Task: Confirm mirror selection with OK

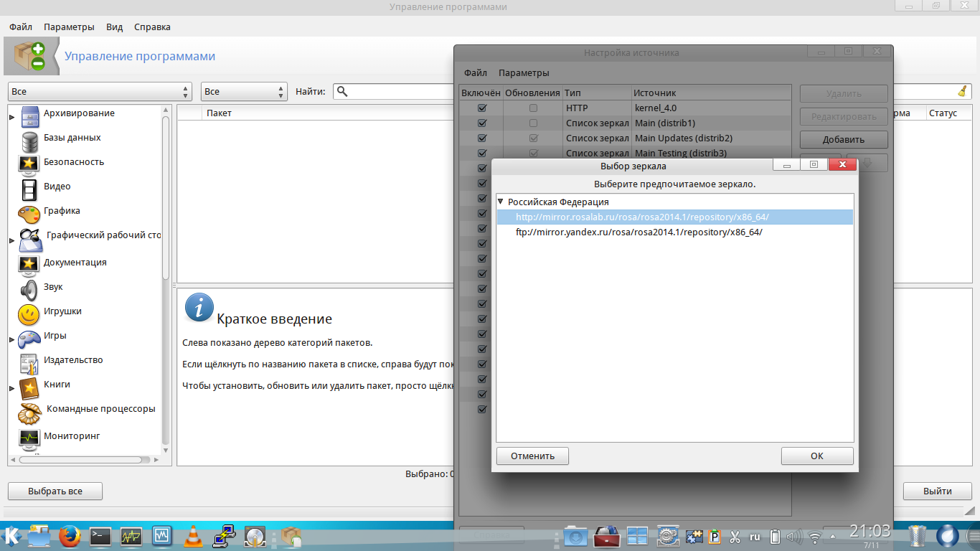Action: [817, 456]
